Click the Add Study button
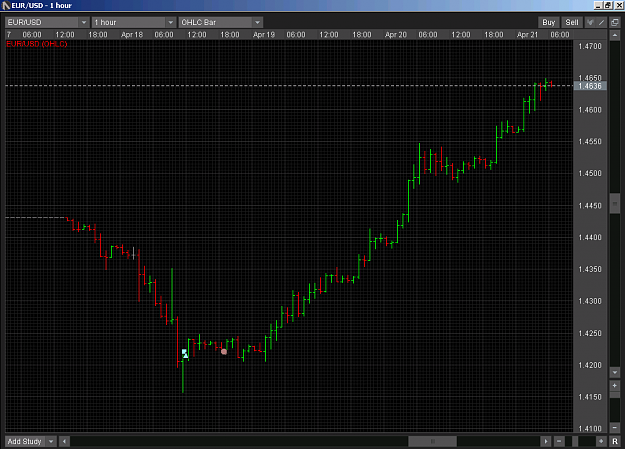Image resolution: width=625 pixels, height=449 pixels. point(25,441)
